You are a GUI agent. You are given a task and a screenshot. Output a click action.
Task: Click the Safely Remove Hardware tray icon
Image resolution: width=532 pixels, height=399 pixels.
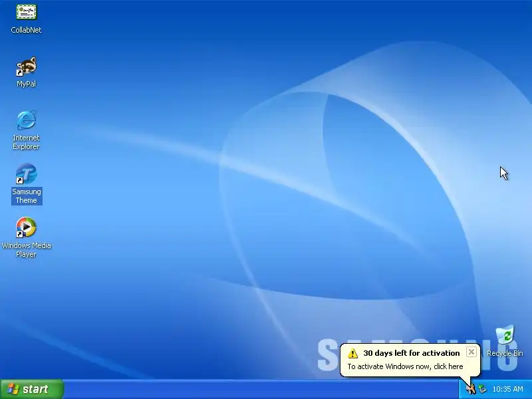tap(482, 389)
